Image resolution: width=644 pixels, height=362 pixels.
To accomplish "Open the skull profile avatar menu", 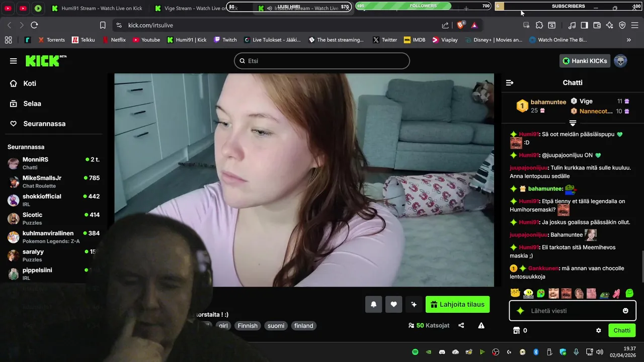I will (620, 61).
